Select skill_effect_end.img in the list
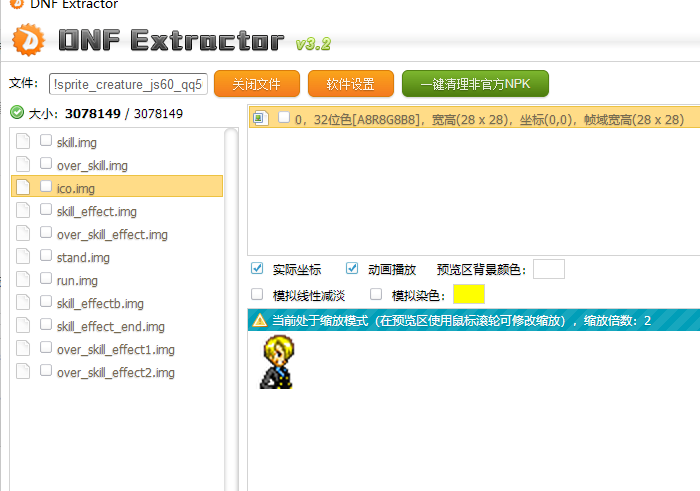The height and width of the screenshot is (491, 700). tap(111, 327)
